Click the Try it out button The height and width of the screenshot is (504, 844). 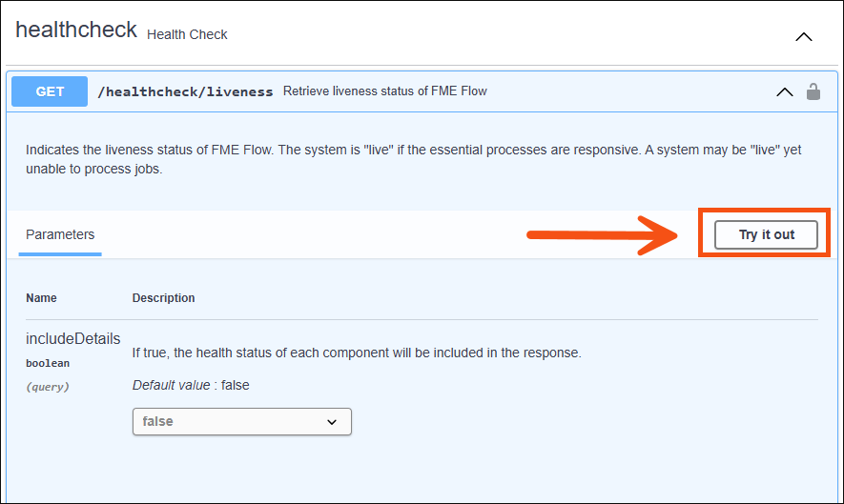coord(766,234)
